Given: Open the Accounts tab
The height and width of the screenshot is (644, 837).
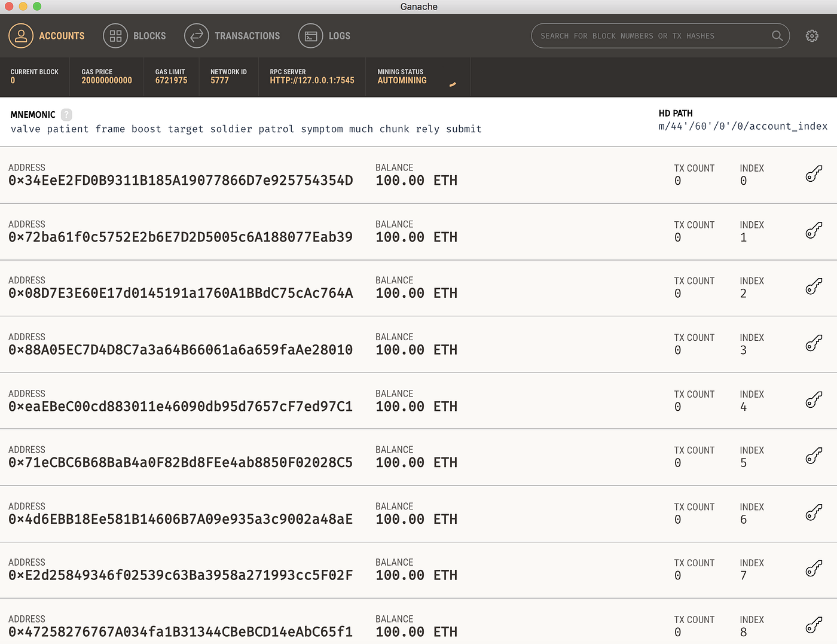Looking at the screenshot, I should coord(47,36).
